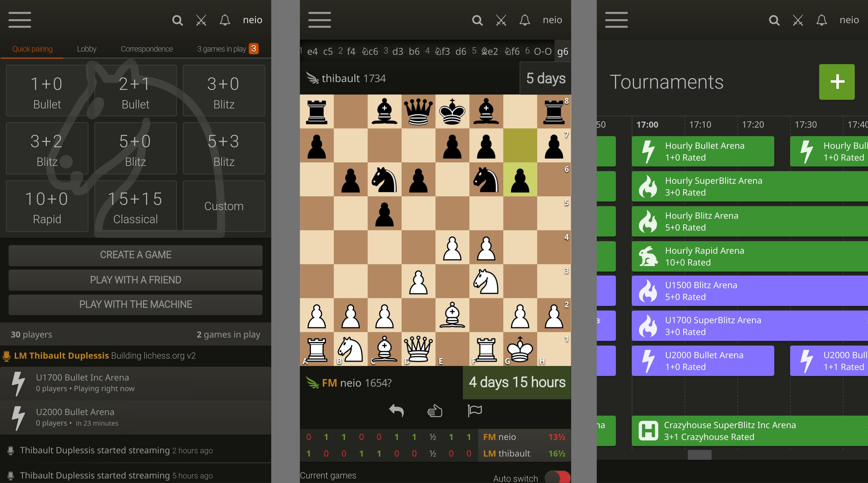Click CREATE A GAME button
Screen dimensions: 868x483
point(135,254)
